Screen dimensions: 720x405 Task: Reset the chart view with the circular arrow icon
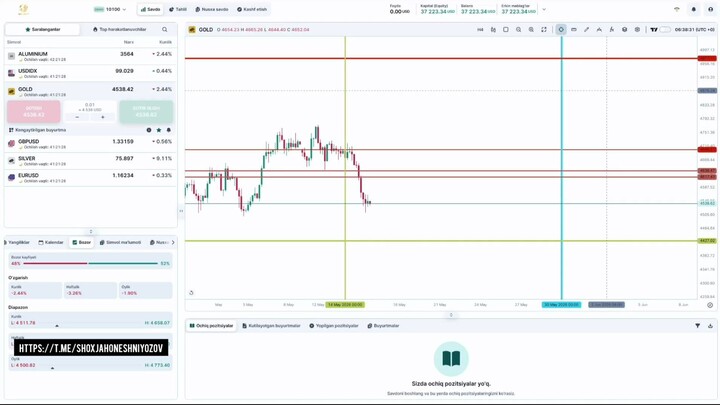point(191,292)
